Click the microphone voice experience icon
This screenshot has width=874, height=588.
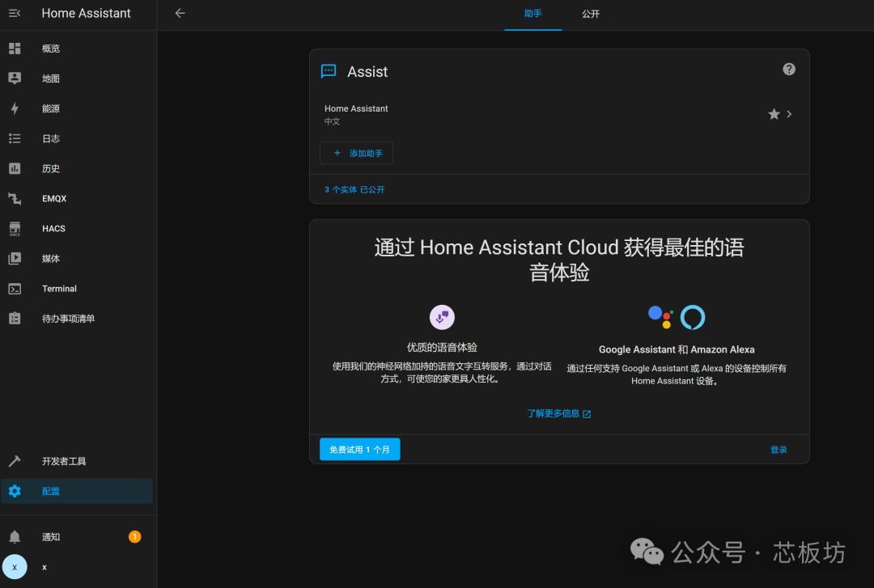442,317
